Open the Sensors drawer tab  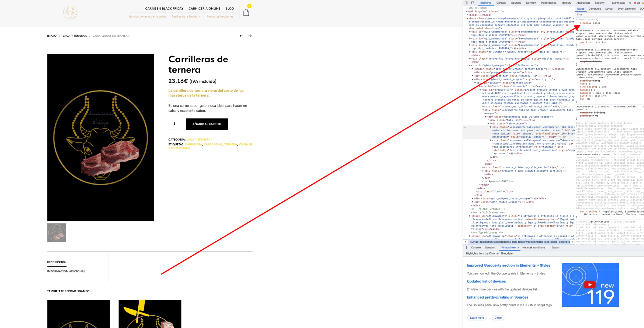pos(490,248)
